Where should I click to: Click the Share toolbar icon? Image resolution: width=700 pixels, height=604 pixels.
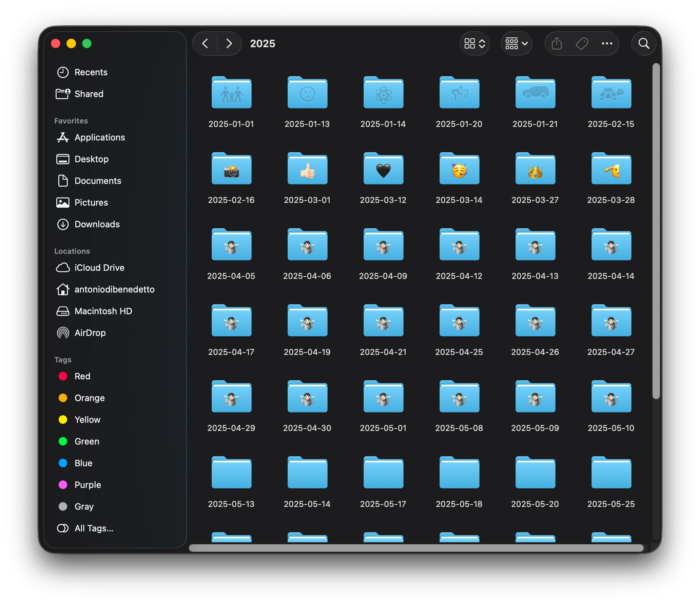[x=557, y=43]
